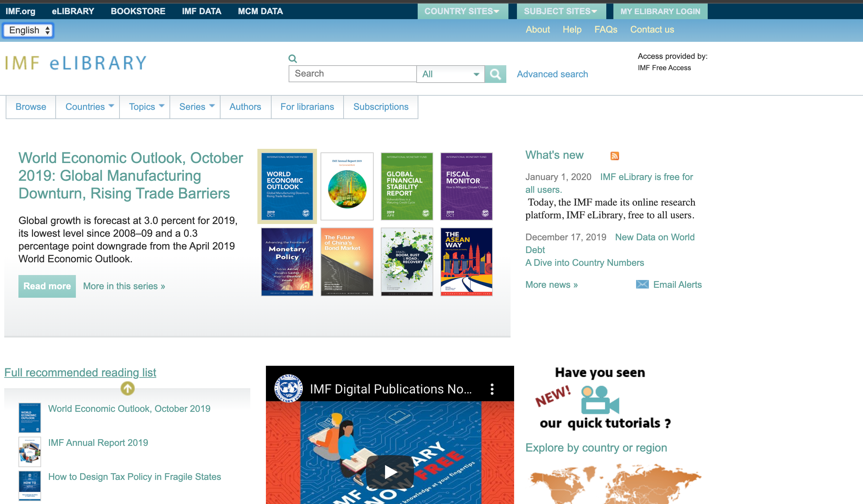Open World Economic Outlook headline title
Screen dimensions: 863x504
click(x=131, y=176)
